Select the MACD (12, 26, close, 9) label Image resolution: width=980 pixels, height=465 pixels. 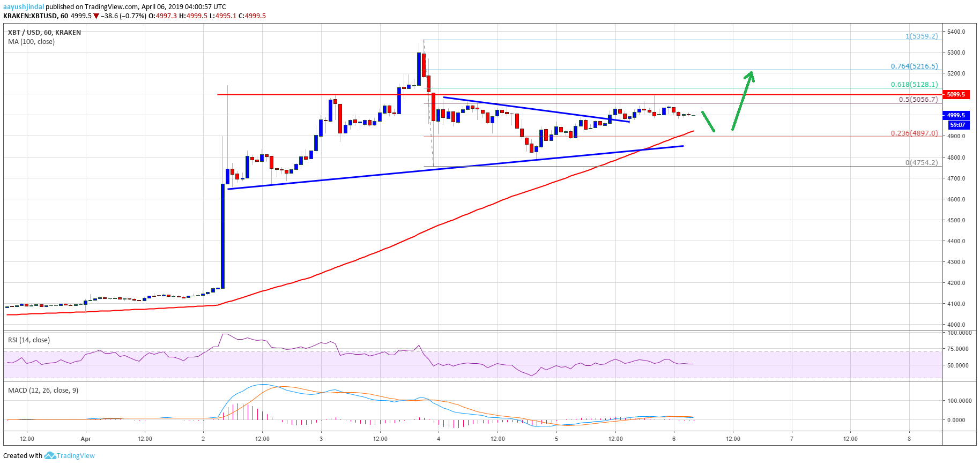tap(43, 391)
